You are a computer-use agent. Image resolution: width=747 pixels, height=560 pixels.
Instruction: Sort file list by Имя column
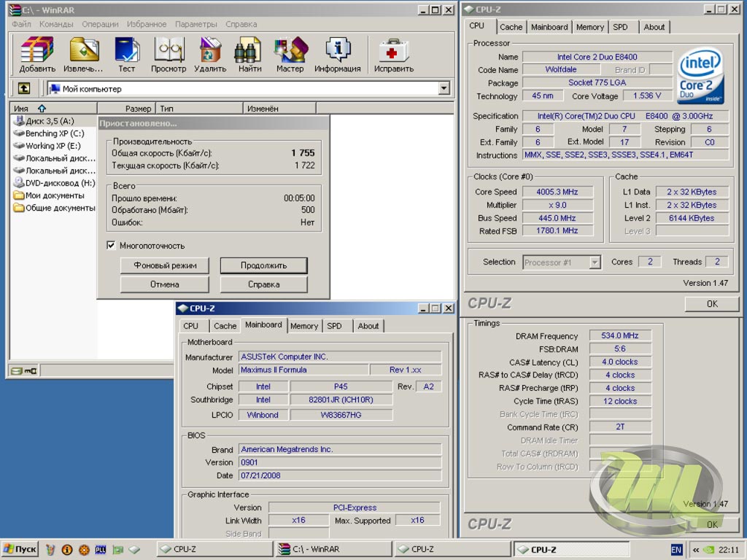click(x=22, y=109)
